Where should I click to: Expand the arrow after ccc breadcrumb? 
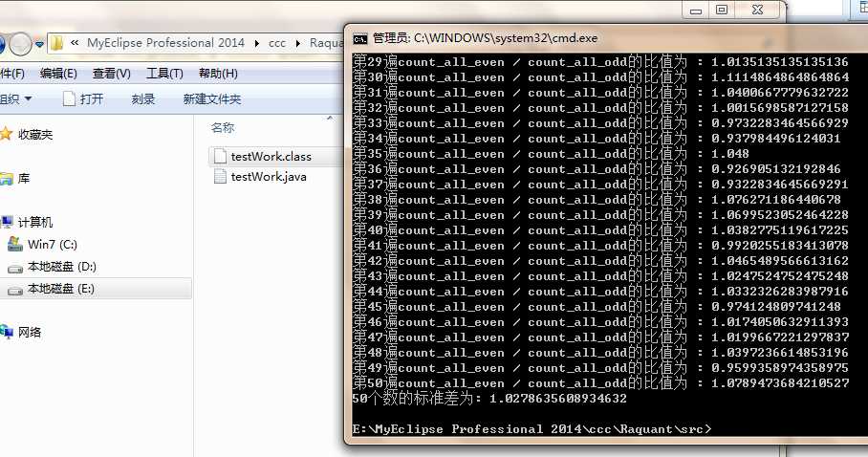coord(298,43)
